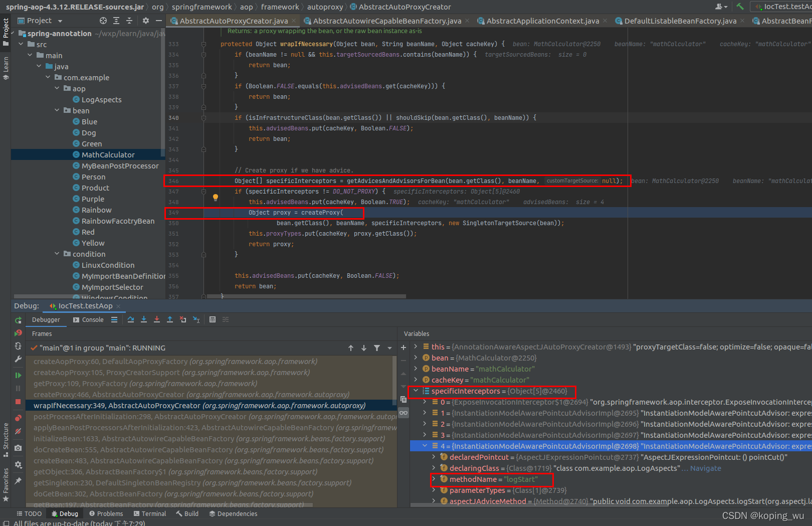Screen dimensions: 812x526
Task: Add a new watch with the plus icon
Action: pos(403,347)
